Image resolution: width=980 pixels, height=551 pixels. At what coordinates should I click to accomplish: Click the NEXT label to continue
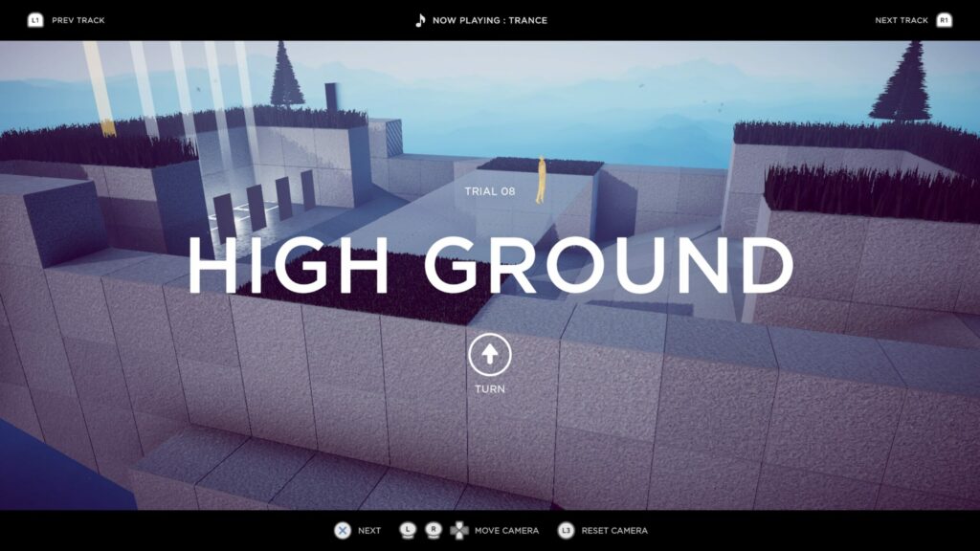coord(369,530)
